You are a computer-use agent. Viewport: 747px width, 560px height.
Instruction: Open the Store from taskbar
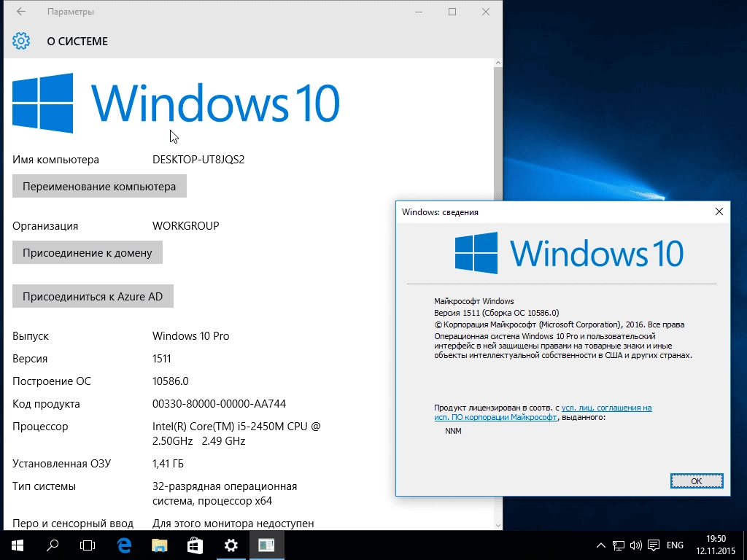point(195,545)
